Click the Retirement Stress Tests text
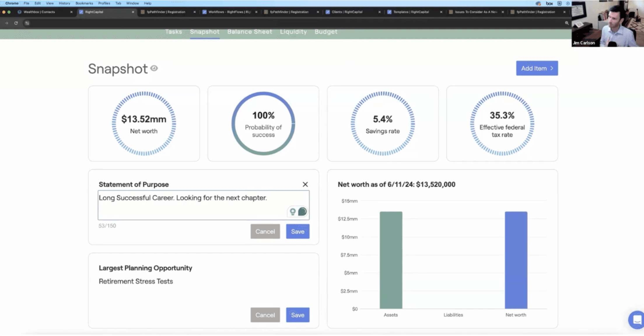This screenshot has height=336, width=644. pyautogui.click(x=136, y=281)
